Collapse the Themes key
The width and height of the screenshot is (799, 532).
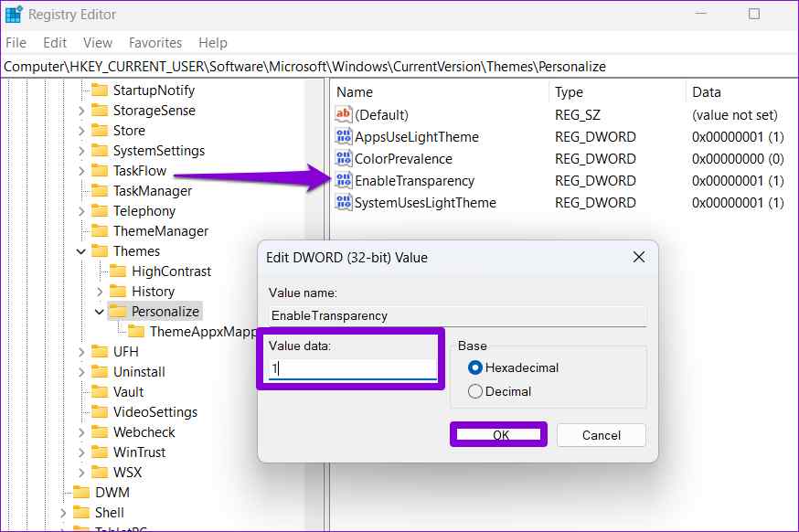(81, 251)
